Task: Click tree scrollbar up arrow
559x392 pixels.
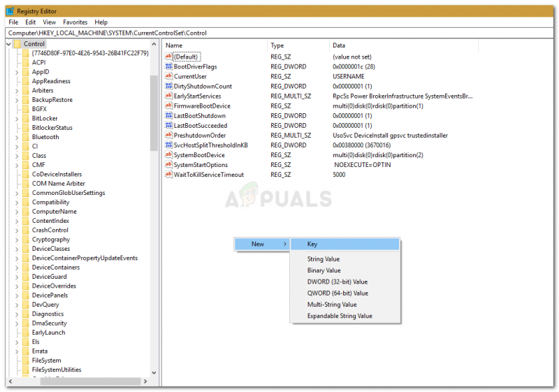Action: (x=154, y=44)
